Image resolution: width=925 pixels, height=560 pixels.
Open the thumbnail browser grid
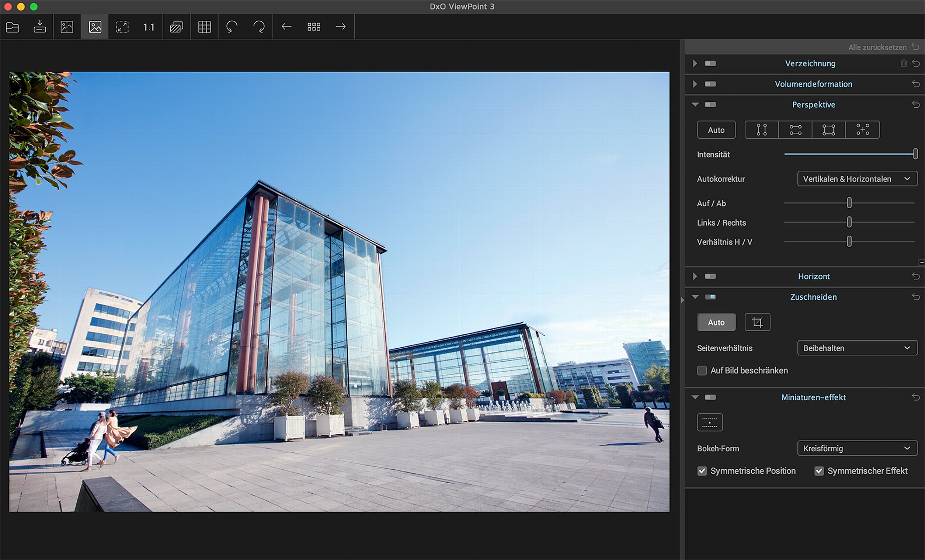click(x=314, y=27)
